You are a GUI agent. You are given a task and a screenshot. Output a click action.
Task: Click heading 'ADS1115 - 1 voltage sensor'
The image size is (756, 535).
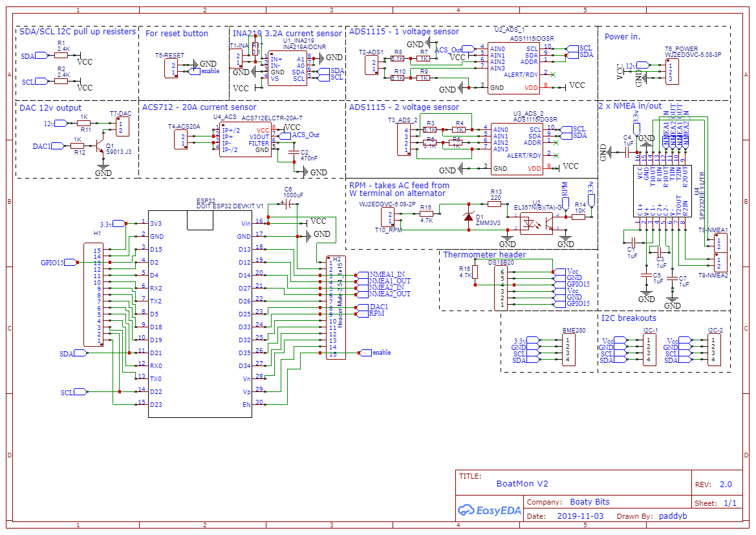pos(404,31)
